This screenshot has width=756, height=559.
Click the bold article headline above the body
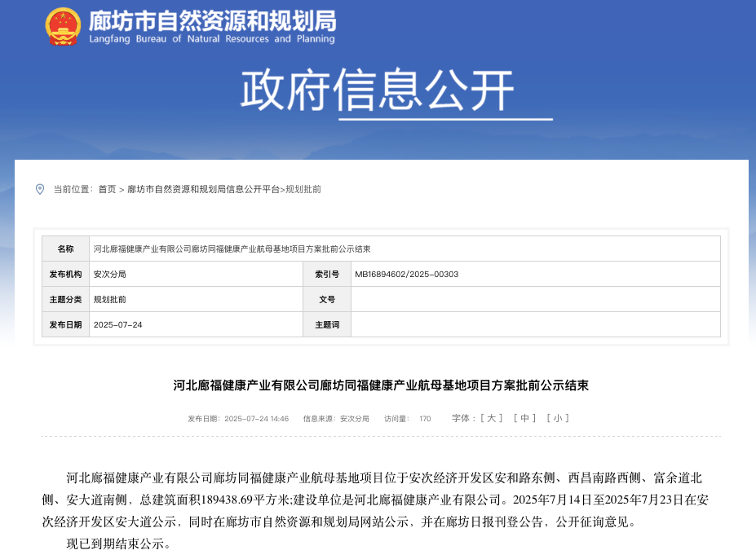click(x=381, y=385)
